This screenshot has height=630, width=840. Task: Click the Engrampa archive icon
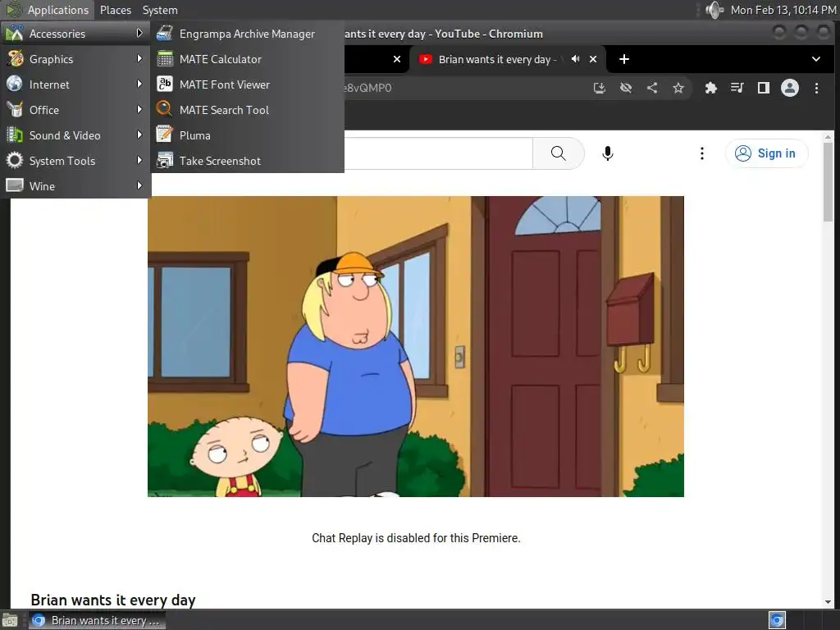tap(164, 33)
